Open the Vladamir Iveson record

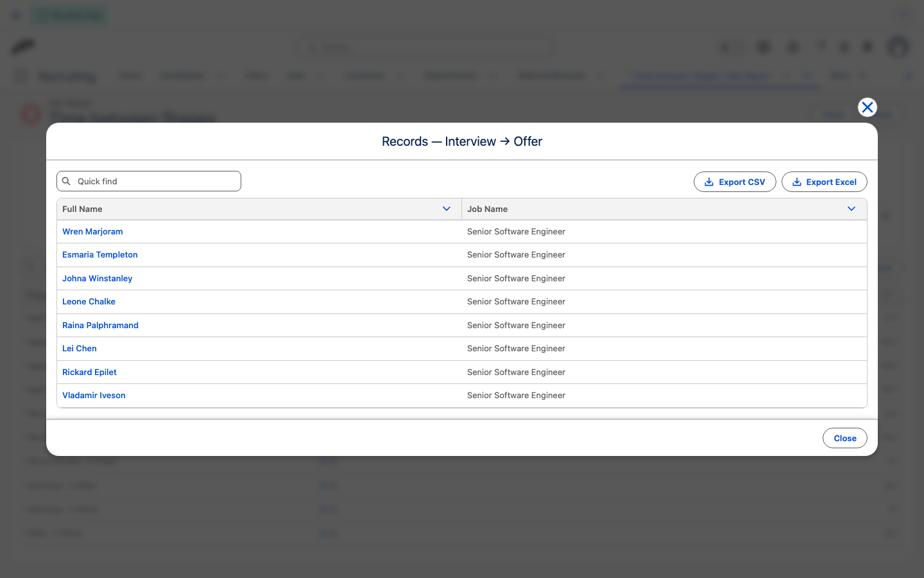click(94, 396)
